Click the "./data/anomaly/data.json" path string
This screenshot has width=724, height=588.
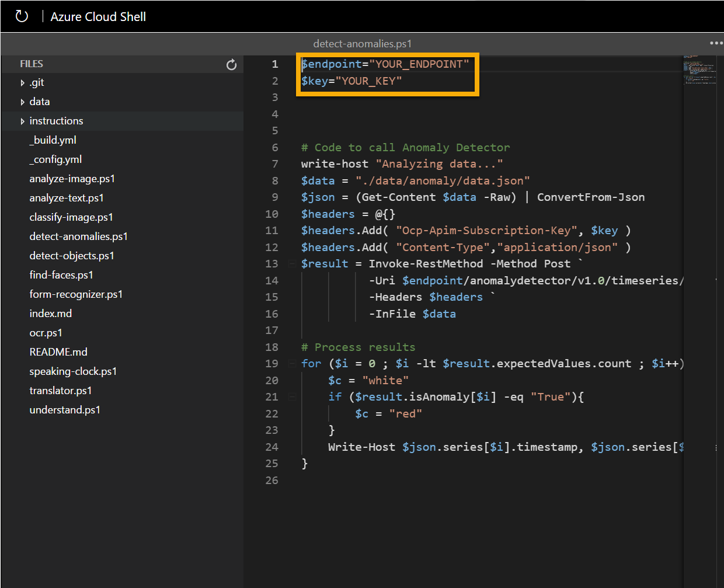tap(443, 181)
